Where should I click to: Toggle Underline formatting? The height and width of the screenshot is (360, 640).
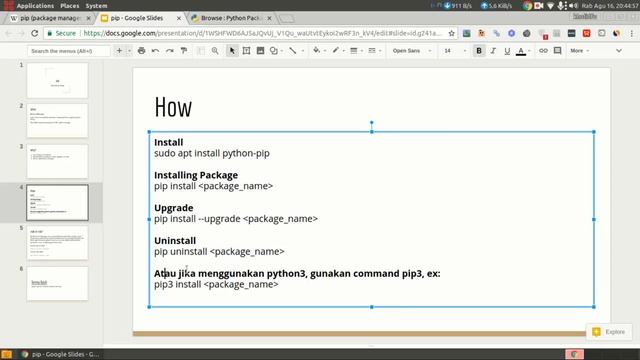coord(507,51)
